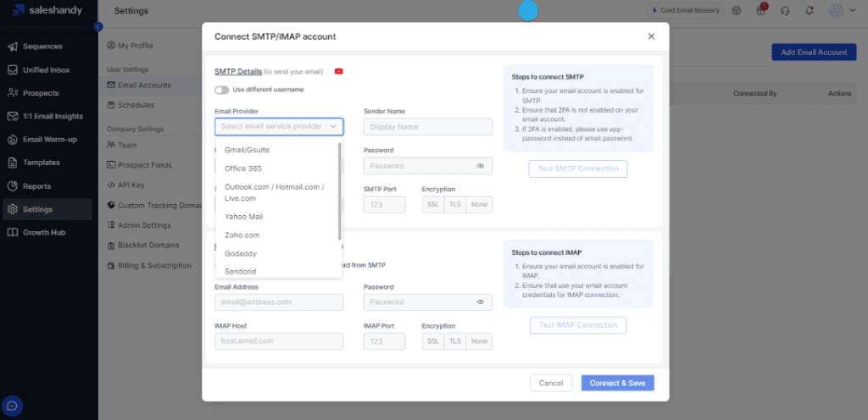Click the My Profile person icon
This screenshot has width=868, height=420.
(x=111, y=46)
